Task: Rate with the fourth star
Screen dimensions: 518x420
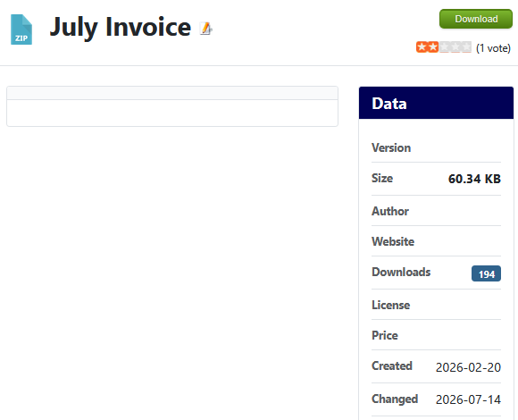Action: (455, 47)
